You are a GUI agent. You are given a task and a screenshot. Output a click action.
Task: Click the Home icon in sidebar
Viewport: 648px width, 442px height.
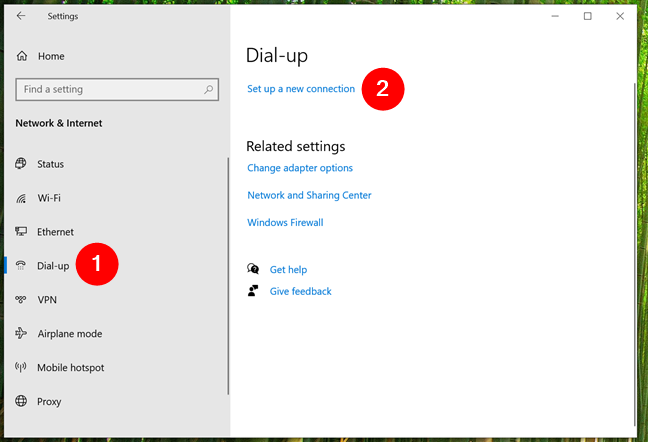[22, 56]
